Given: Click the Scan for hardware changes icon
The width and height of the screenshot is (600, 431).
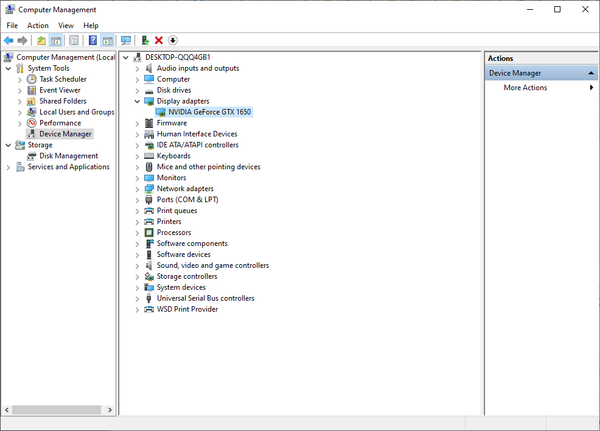Looking at the screenshot, I should tap(126, 40).
